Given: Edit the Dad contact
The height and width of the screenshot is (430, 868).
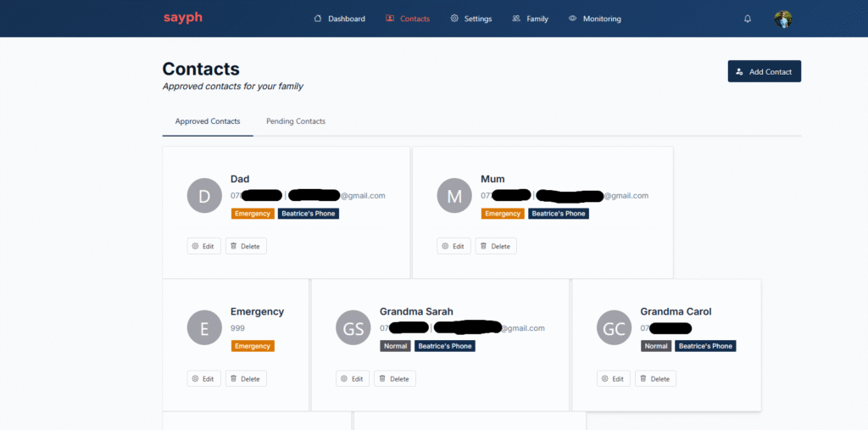Looking at the screenshot, I should (x=203, y=246).
